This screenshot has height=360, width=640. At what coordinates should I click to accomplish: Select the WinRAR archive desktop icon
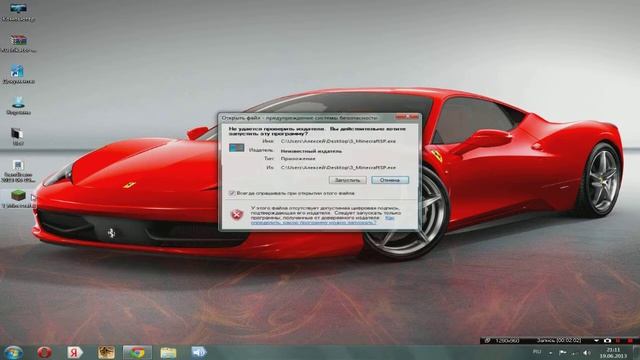coord(18,44)
